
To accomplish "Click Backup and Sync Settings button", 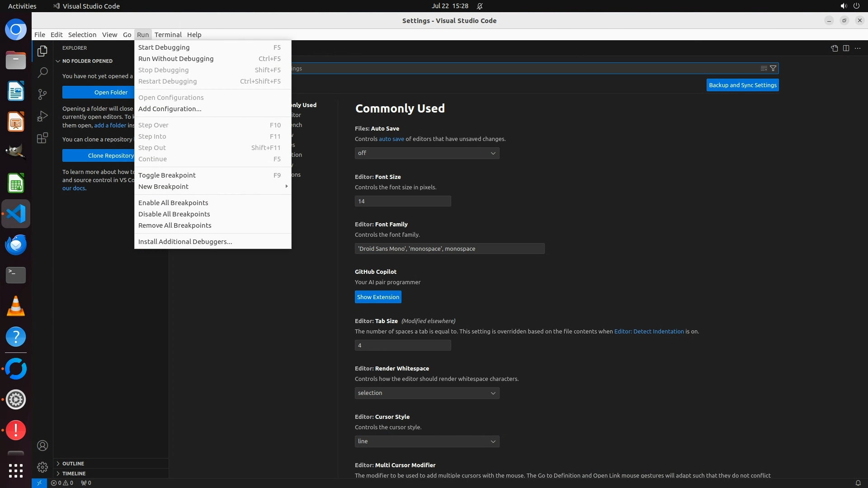I will (742, 85).
